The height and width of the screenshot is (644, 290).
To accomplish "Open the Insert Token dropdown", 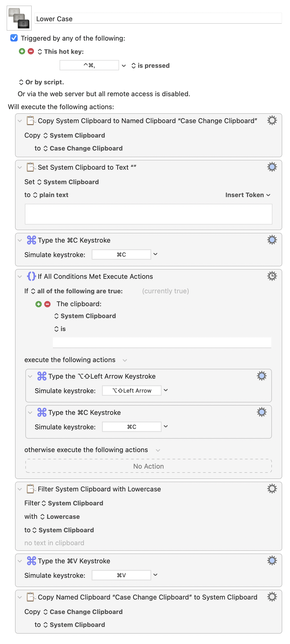I will point(248,195).
